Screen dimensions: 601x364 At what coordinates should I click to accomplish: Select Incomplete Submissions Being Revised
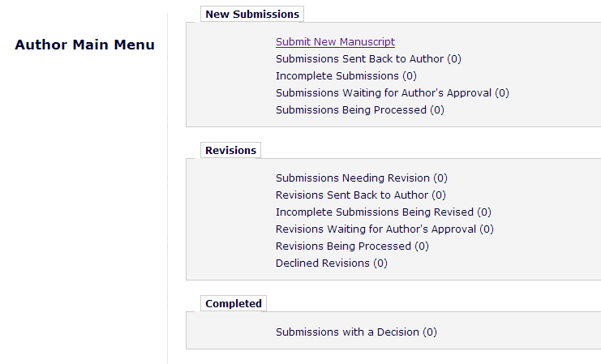pyautogui.click(x=384, y=212)
